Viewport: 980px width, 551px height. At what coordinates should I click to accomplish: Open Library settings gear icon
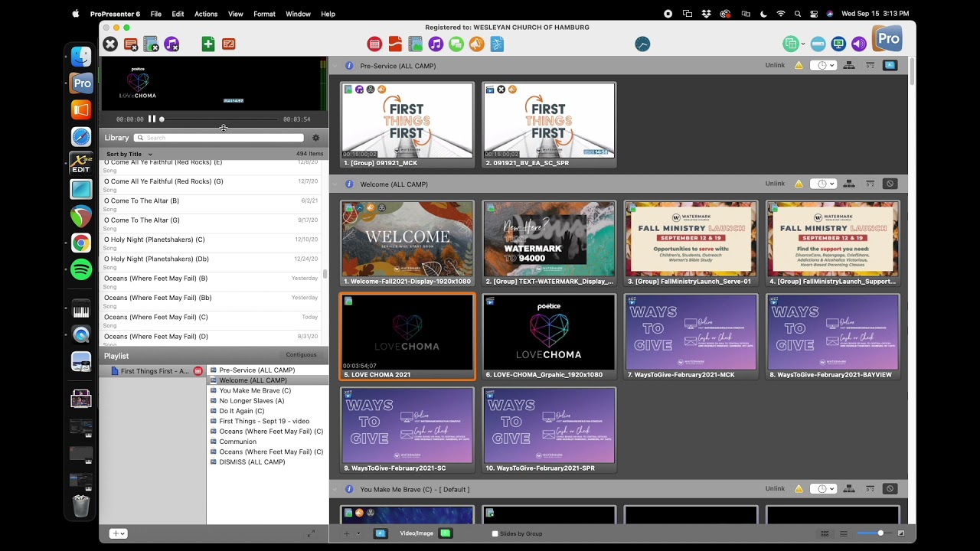tap(315, 138)
